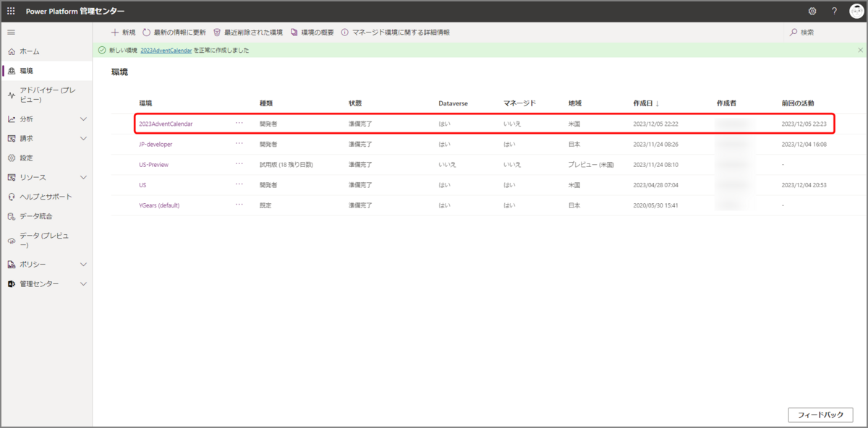This screenshot has height=428, width=868.
Task: Open more options for US row
Action: click(239, 184)
